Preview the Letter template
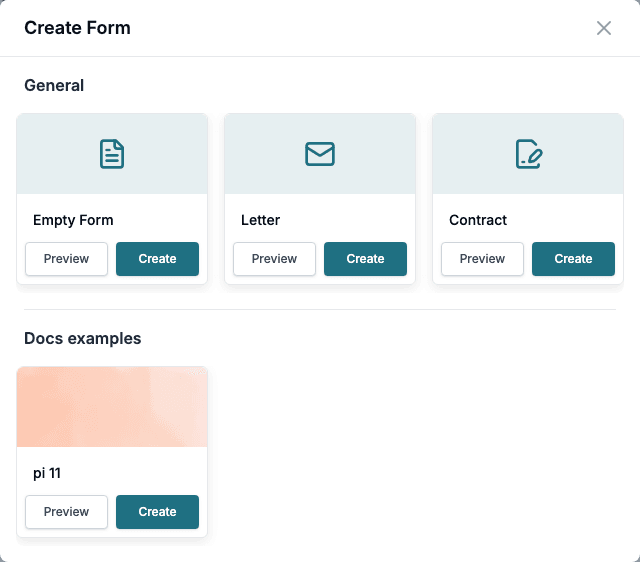640x562 pixels. point(274,259)
